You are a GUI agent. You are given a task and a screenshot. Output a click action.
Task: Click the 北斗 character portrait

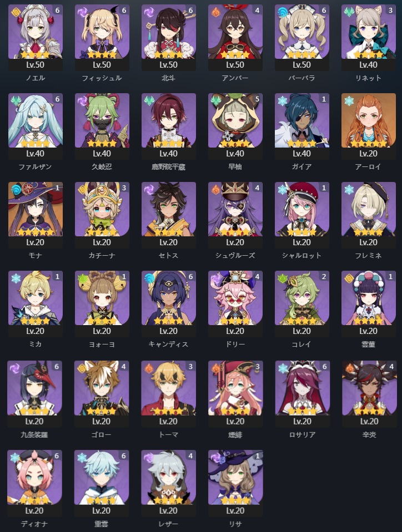coord(168,32)
